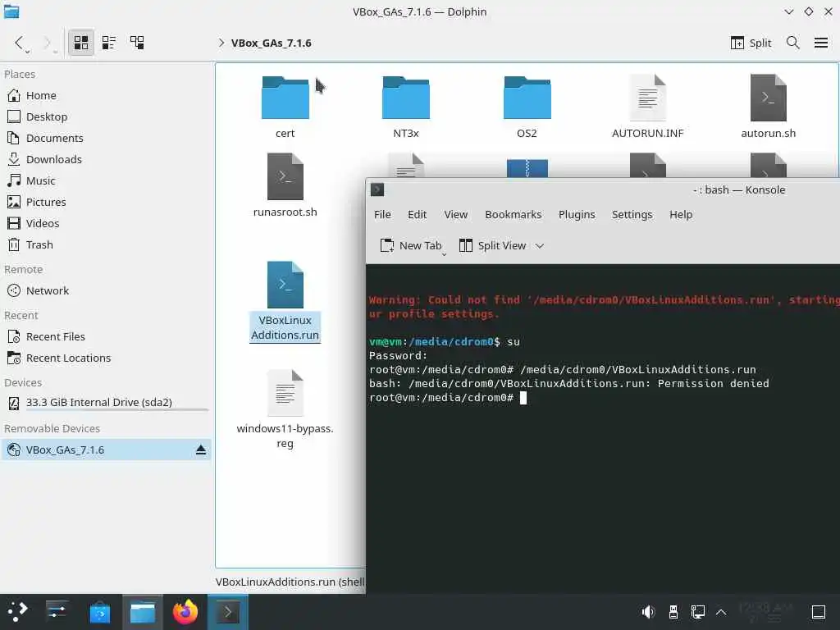Select the cert folder icon
This screenshot has height=630, width=840.
[285, 98]
